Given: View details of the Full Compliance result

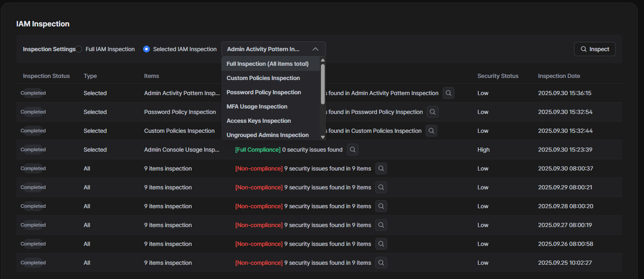Looking at the screenshot, I should pyautogui.click(x=353, y=150).
